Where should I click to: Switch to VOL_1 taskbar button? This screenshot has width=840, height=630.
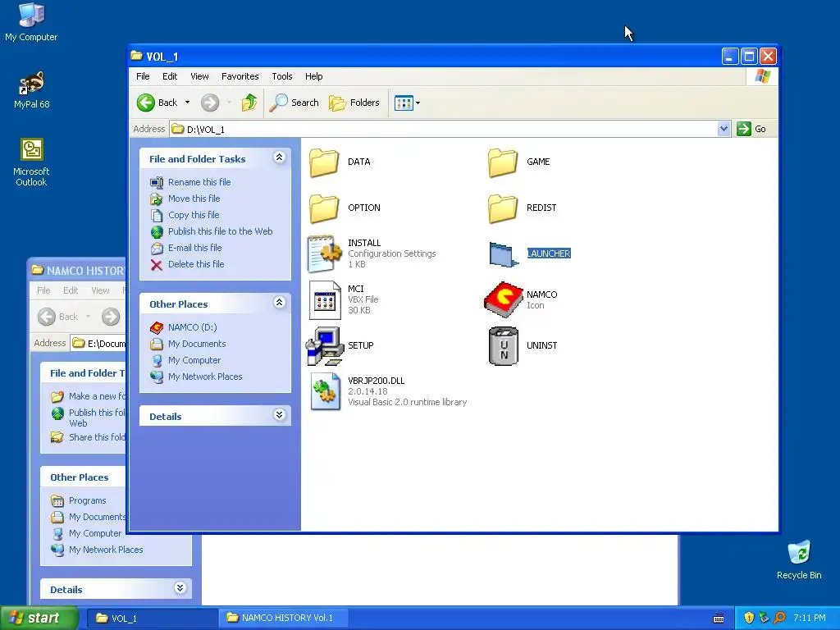pos(152,619)
